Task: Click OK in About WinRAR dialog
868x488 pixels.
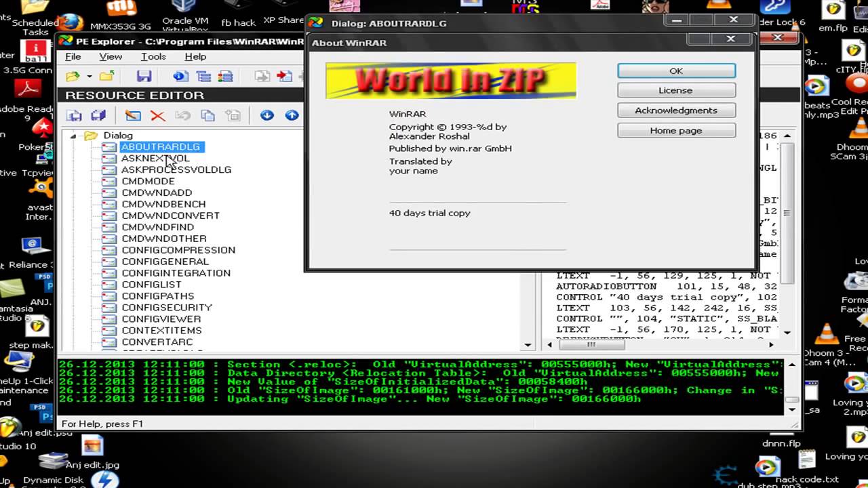Action: coord(676,70)
